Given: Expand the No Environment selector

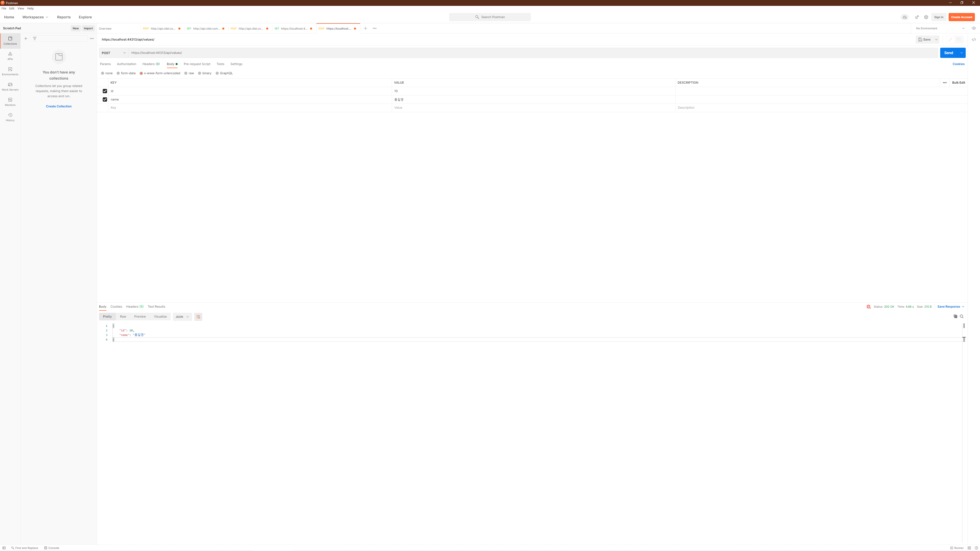Looking at the screenshot, I should pyautogui.click(x=940, y=29).
